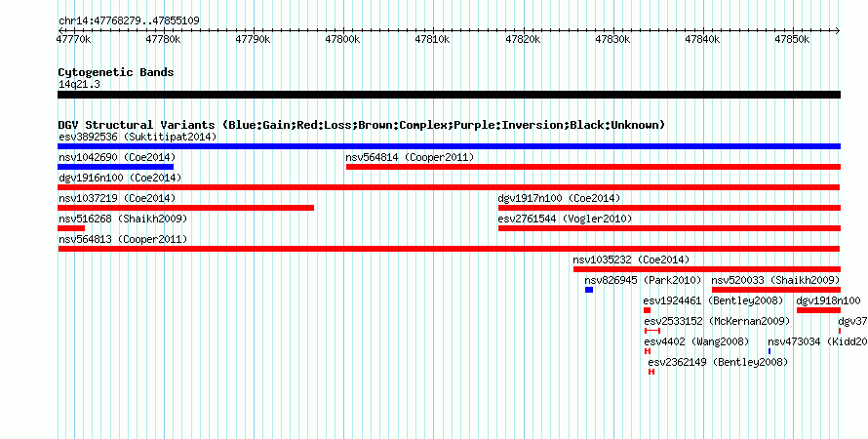Open dgv1917n100 (Coe2014) variant label
868x439 pixels.
click(559, 198)
